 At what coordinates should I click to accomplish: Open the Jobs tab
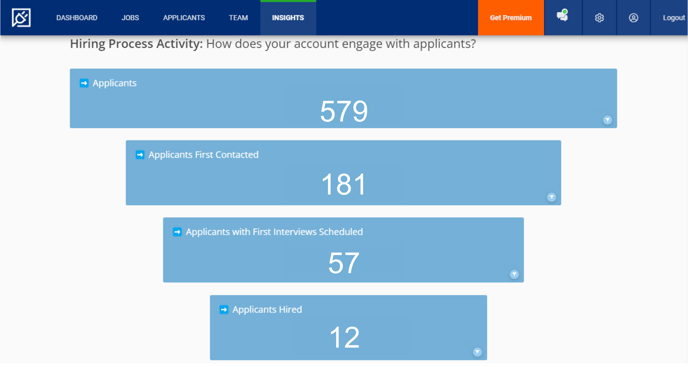tap(130, 18)
